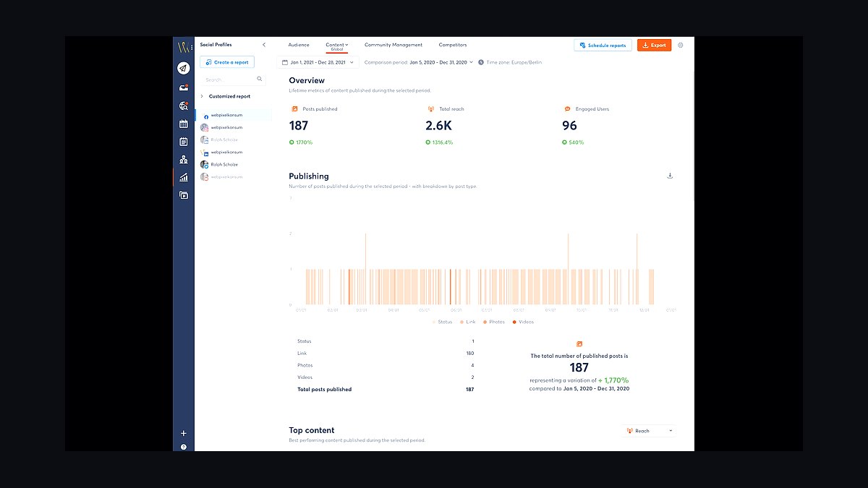Download the Publishing chart via its download icon

click(670, 176)
